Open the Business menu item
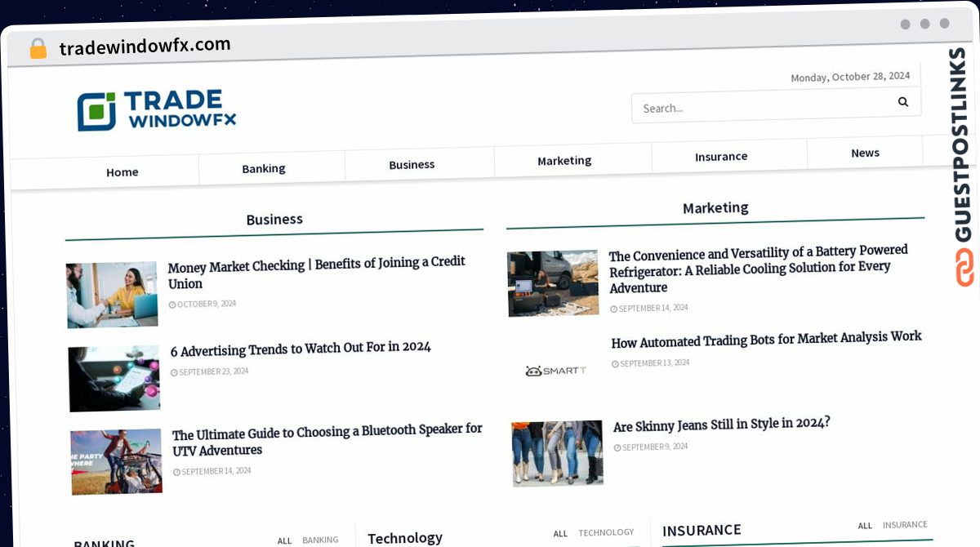Screen dimensions: 980x547 point(412,164)
